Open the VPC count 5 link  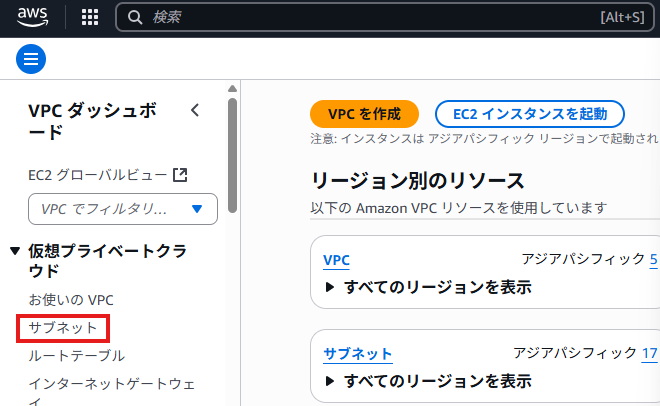click(653, 259)
